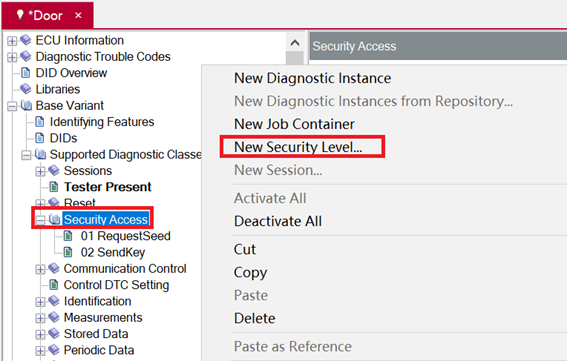
Task: Choose New Security Level from context menu
Action: coord(298,147)
